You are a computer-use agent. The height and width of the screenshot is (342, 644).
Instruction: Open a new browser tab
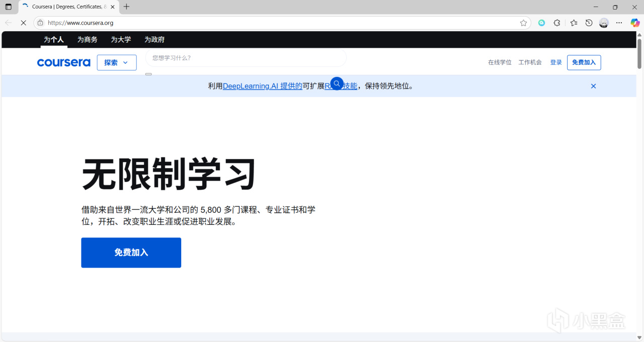pyautogui.click(x=126, y=7)
